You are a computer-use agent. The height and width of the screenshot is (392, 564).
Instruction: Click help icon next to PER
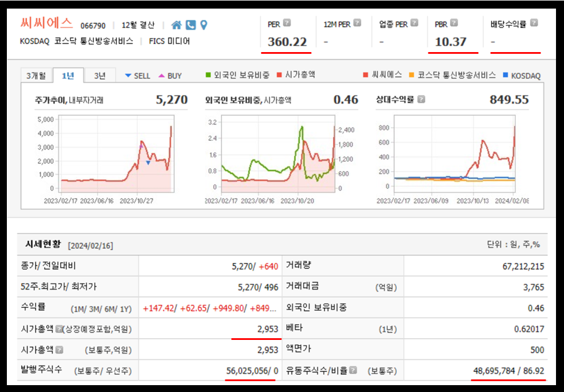(x=287, y=23)
